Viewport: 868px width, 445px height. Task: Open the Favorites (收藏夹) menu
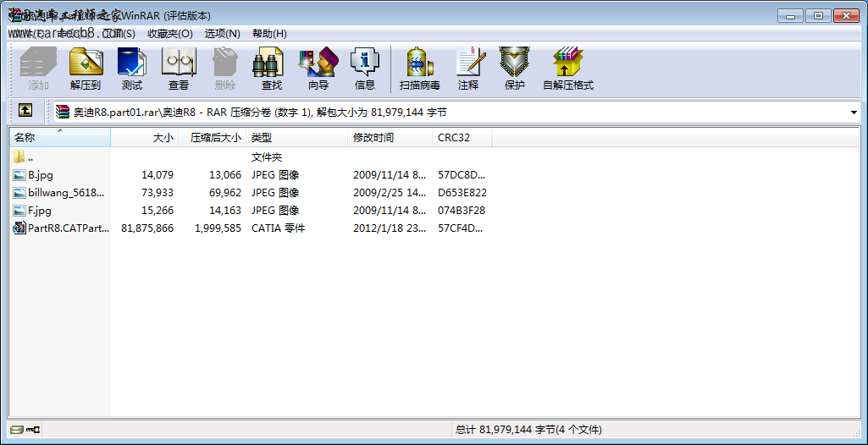click(x=170, y=34)
